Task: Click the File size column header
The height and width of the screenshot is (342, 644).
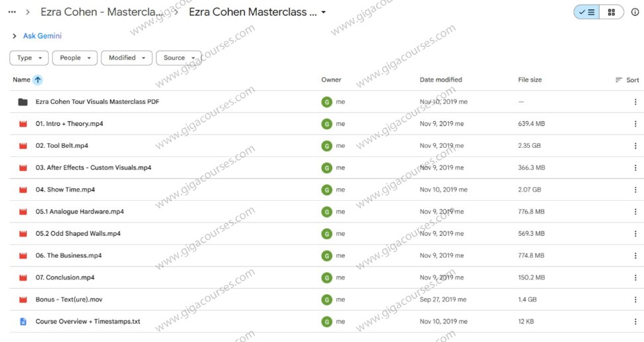Action: point(530,80)
